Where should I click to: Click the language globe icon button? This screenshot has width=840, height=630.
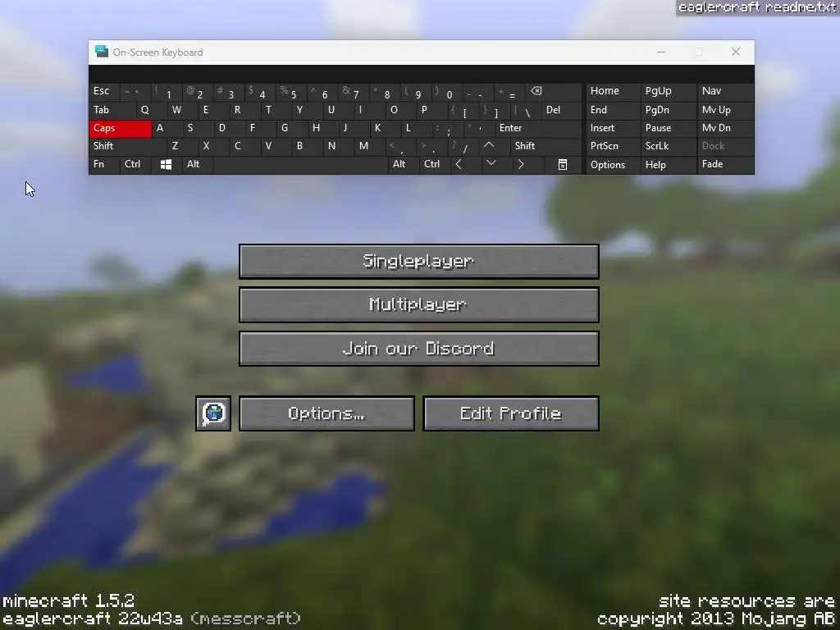(x=213, y=413)
